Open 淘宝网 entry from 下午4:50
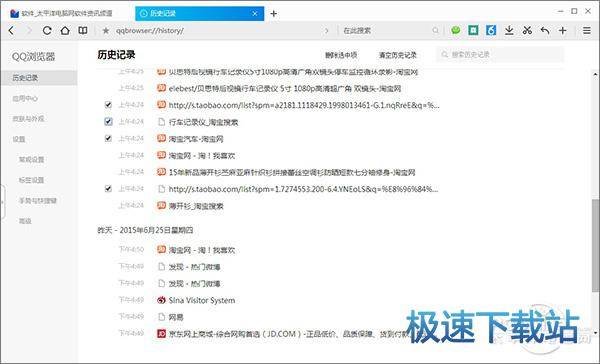 pyautogui.click(x=202, y=250)
